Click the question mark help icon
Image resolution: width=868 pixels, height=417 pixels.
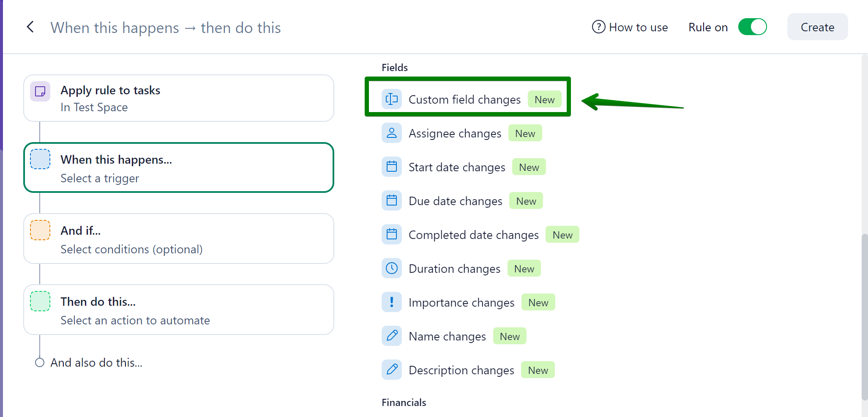pyautogui.click(x=598, y=27)
